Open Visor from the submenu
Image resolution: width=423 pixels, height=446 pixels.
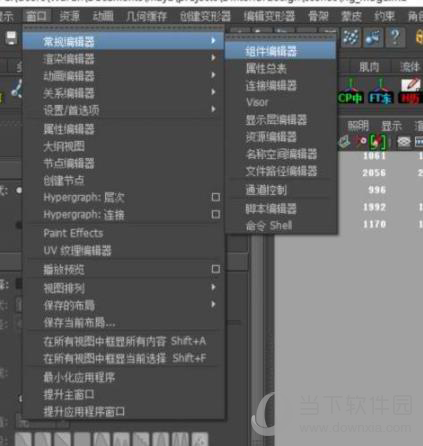[x=280, y=102]
